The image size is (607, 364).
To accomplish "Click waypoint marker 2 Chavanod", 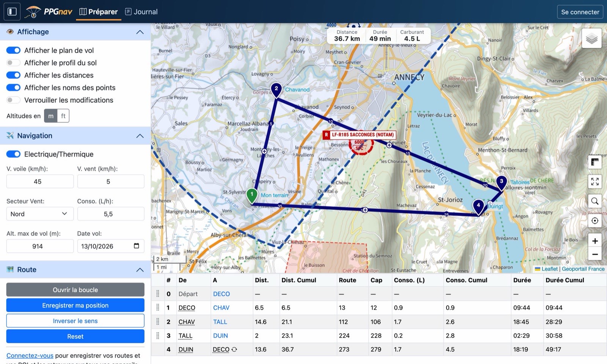I will 276,90.
